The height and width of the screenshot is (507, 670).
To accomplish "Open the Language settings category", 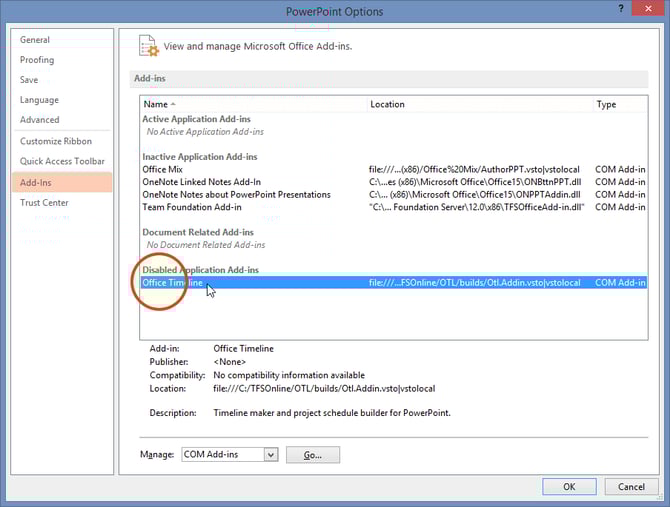I will pyautogui.click(x=40, y=100).
